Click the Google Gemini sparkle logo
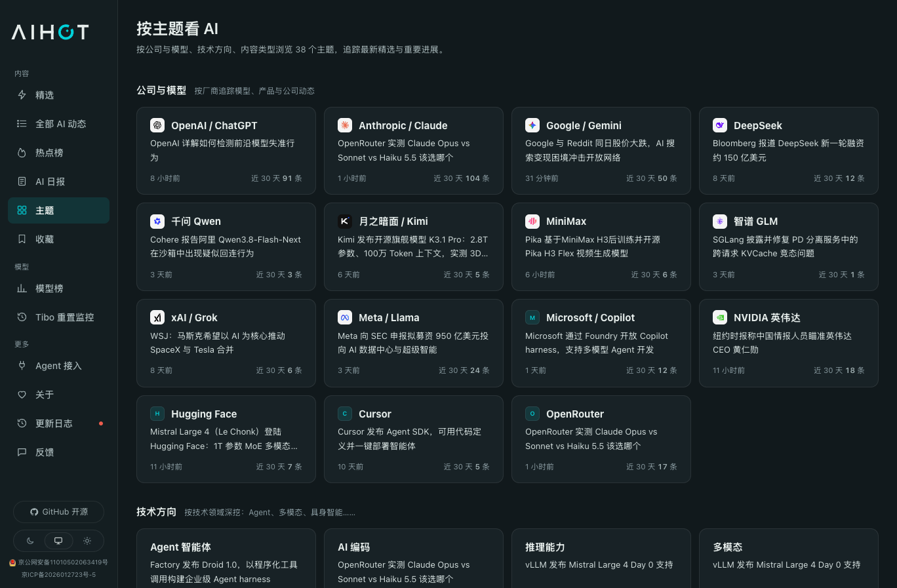The width and height of the screenshot is (897, 588). pos(532,125)
